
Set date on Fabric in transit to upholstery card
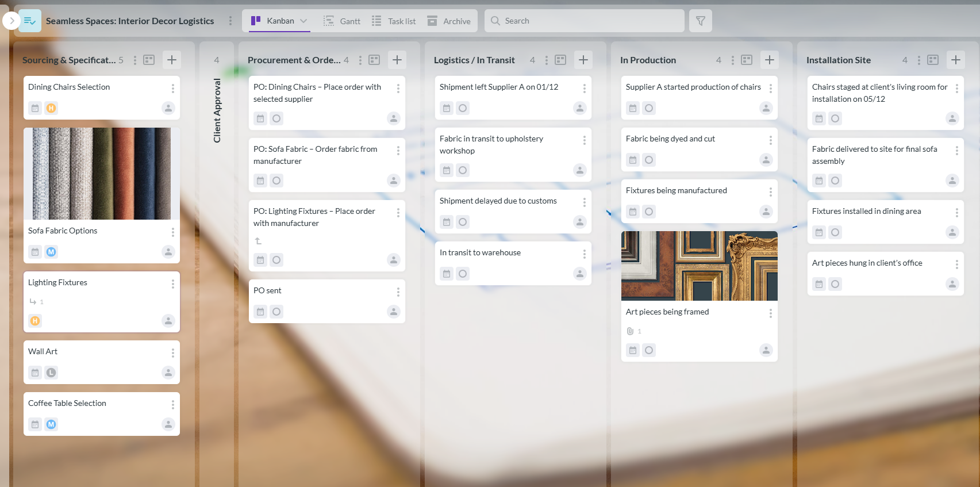point(447,170)
